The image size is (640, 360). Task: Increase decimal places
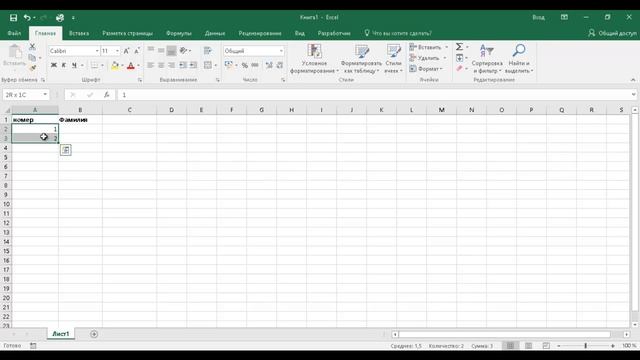269,65
